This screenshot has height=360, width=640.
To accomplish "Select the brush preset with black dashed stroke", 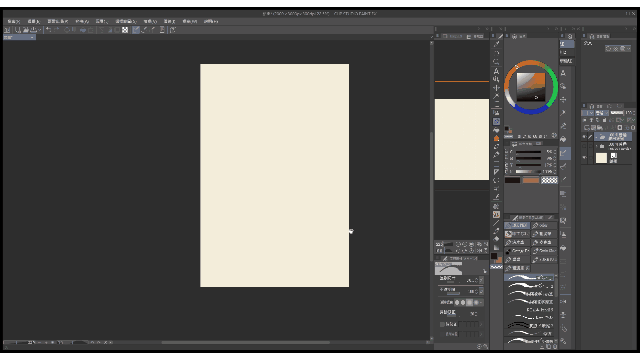I will (529, 325).
